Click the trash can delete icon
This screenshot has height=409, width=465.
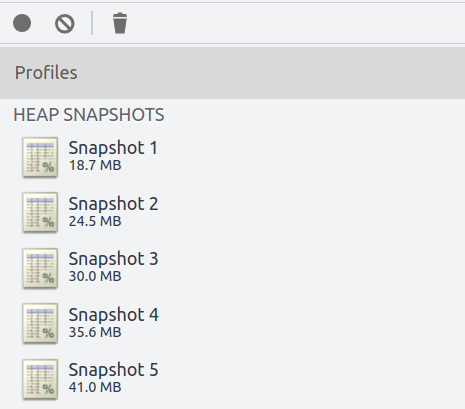point(120,23)
